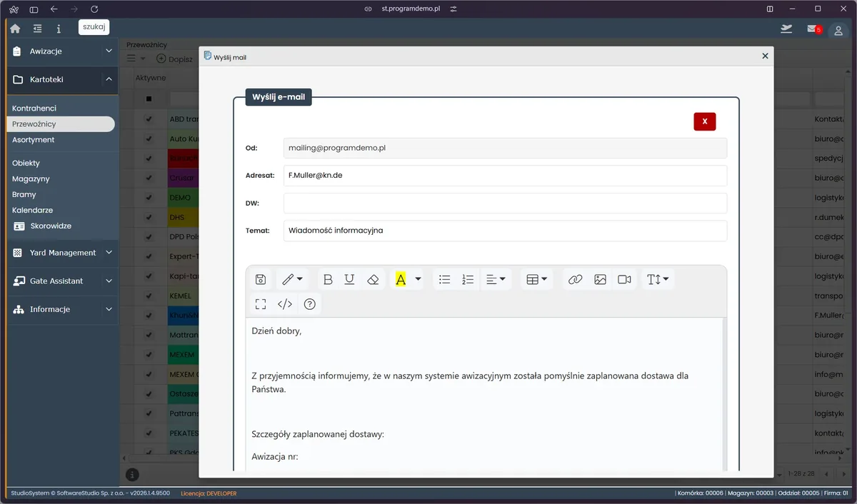Expand the Yard Management menu section
The height and width of the screenshot is (504, 857).
click(63, 253)
